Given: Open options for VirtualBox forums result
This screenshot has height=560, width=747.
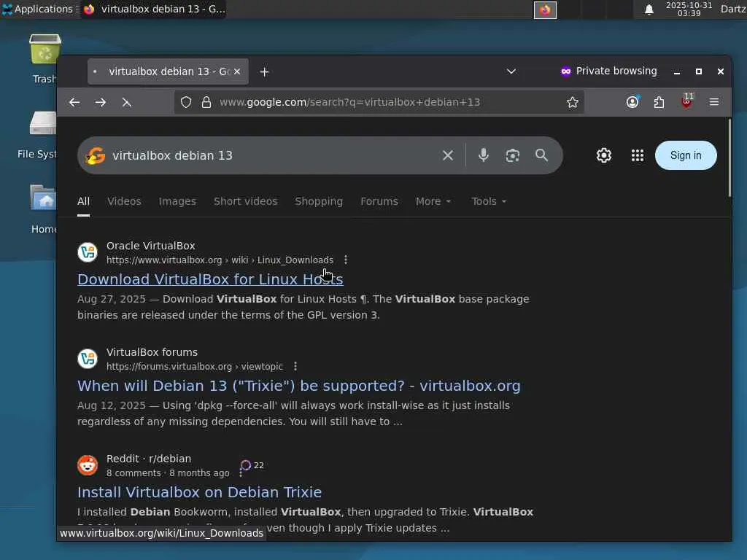Looking at the screenshot, I should (x=295, y=366).
